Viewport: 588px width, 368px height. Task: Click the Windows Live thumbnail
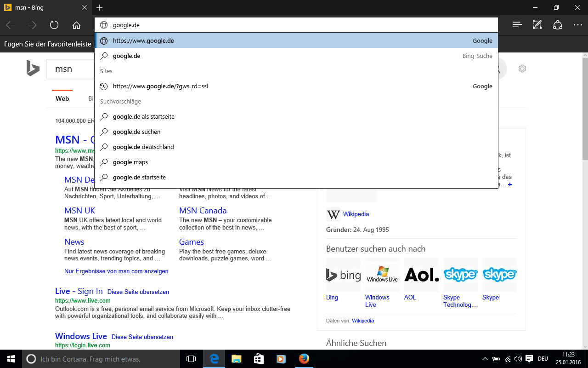pyautogui.click(x=382, y=275)
